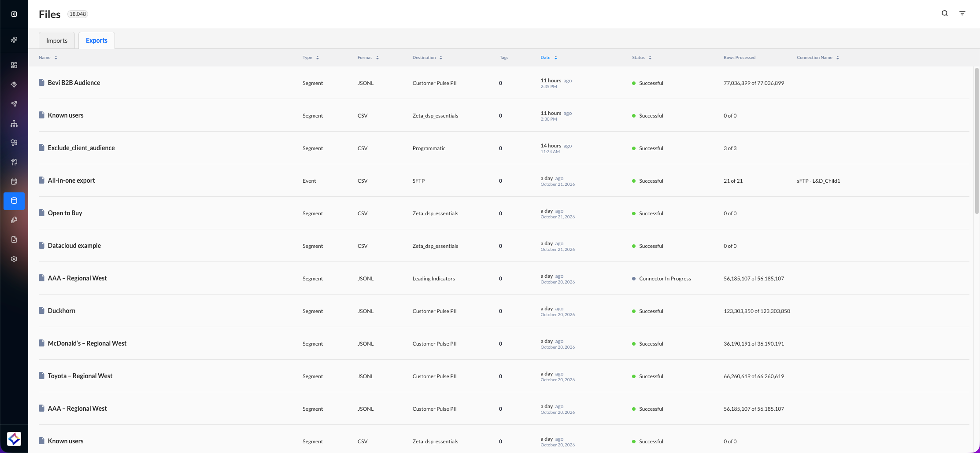Click the file icon beside Bevi B2B Audience
The height and width of the screenshot is (453, 980).
pyautogui.click(x=41, y=82)
